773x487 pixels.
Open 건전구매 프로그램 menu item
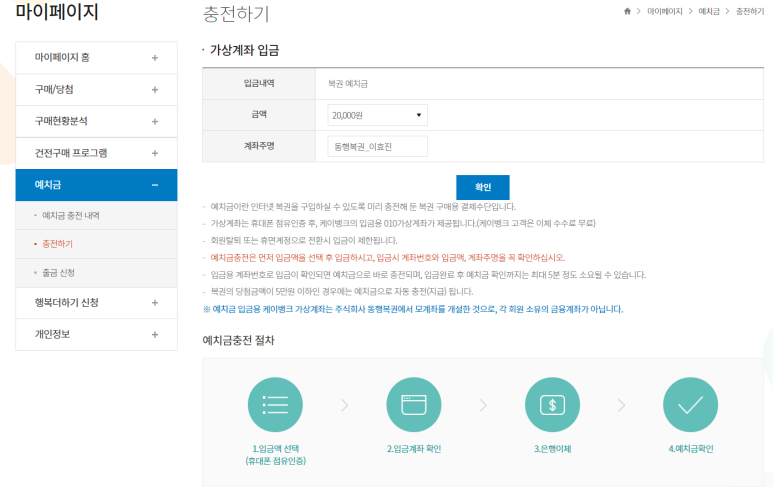coord(96,153)
